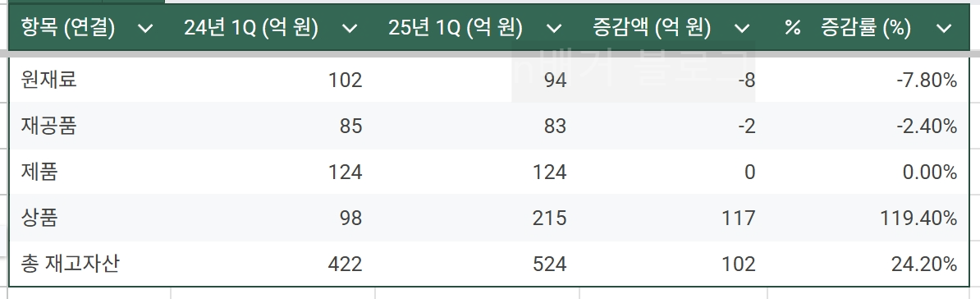980x299 pixels.
Task: Click the 증감액 (억 원) header text
Action: (651, 28)
